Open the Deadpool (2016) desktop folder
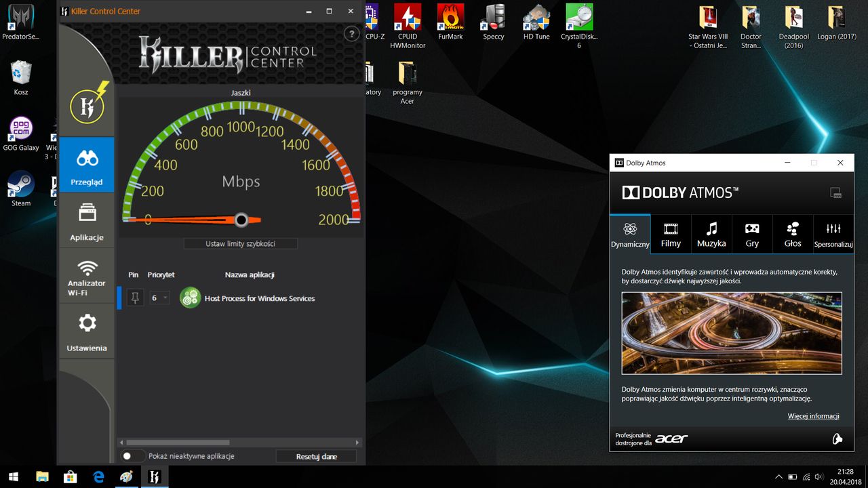The height and width of the screenshot is (488, 868). coord(793,27)
